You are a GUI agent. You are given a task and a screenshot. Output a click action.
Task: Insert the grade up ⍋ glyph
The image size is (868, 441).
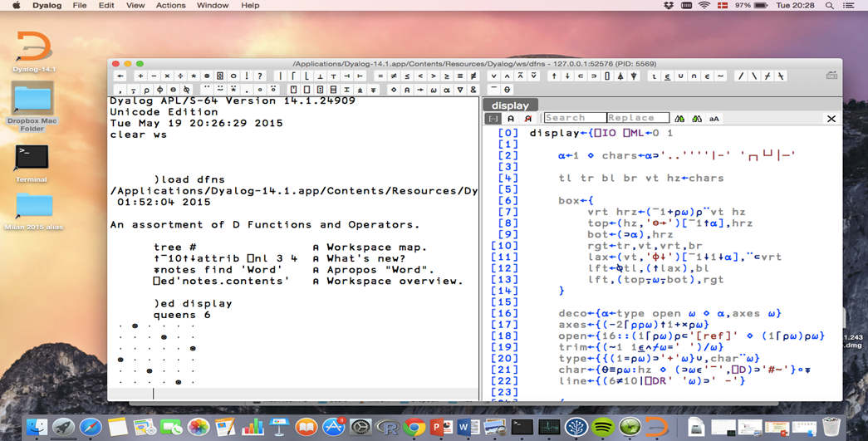[x=620, y=76]
